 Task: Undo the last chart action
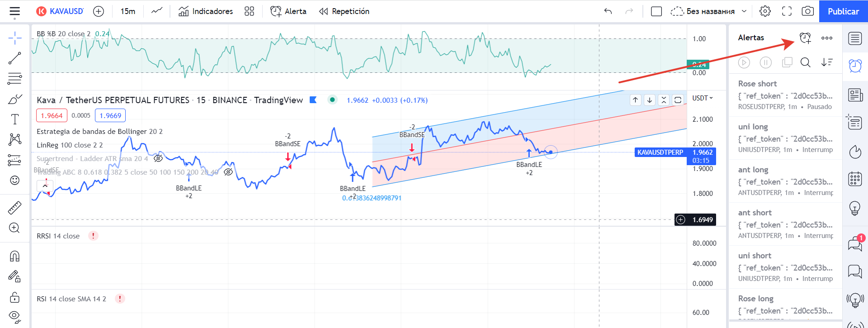pos(608,11)
